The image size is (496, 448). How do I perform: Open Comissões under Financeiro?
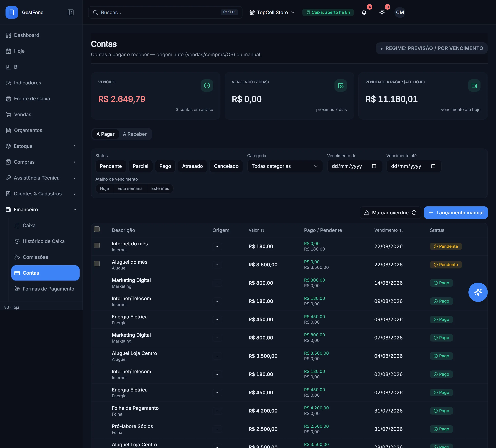[x=45, y=257]
